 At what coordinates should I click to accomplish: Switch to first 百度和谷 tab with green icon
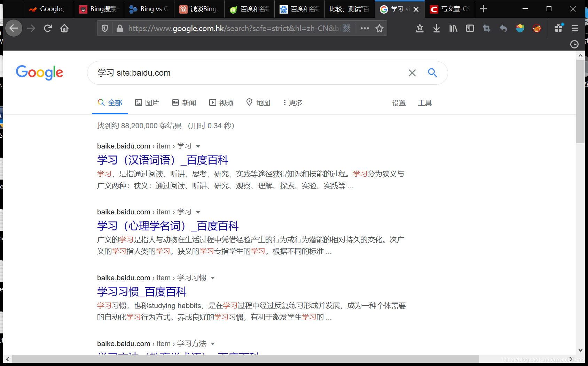click(249, 9)
